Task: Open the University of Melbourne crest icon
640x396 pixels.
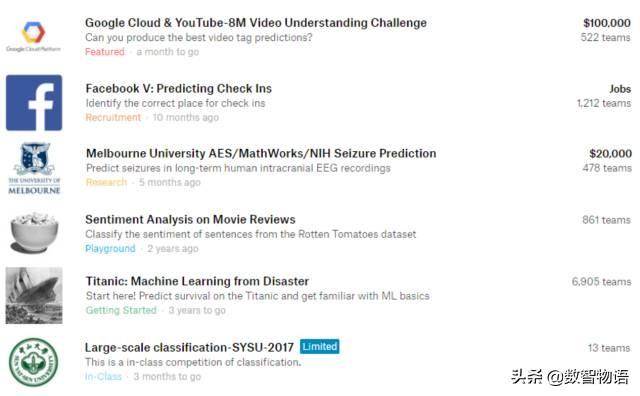Action: click(34, 168)
